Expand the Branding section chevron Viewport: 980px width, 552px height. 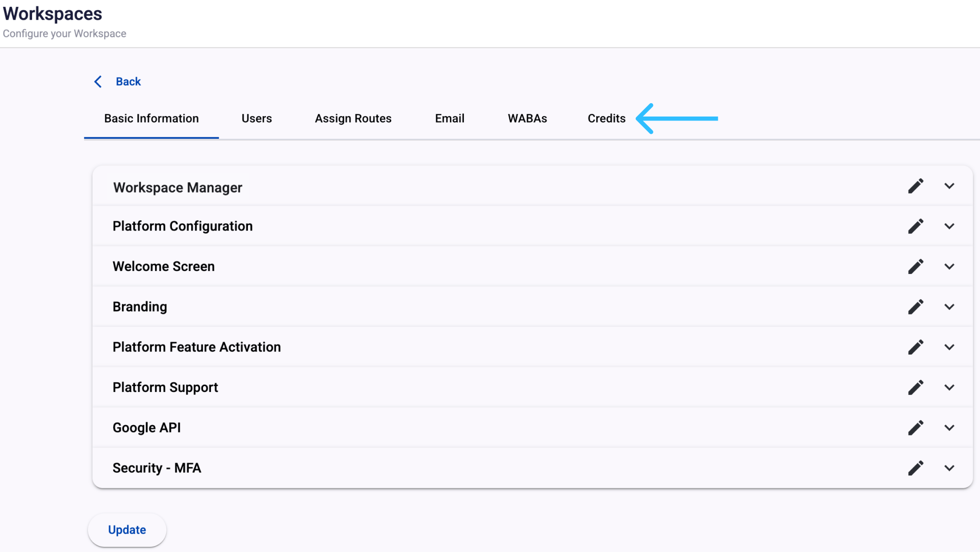949,307
